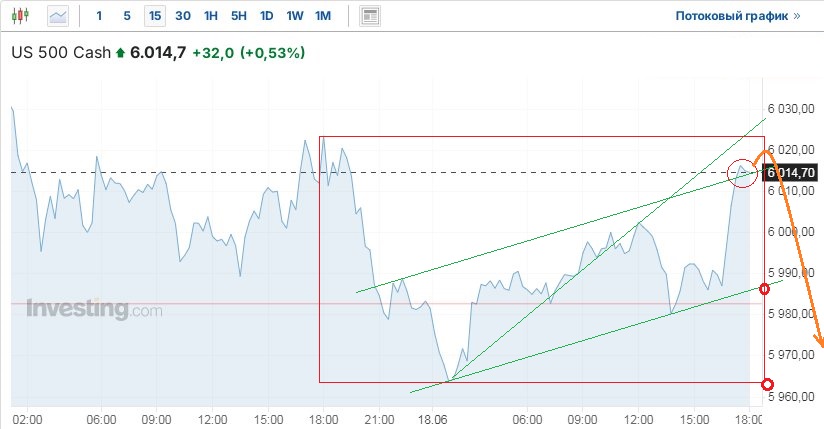Click the red circle at the chart peak

pyautogui.click(x=742, y=173)
